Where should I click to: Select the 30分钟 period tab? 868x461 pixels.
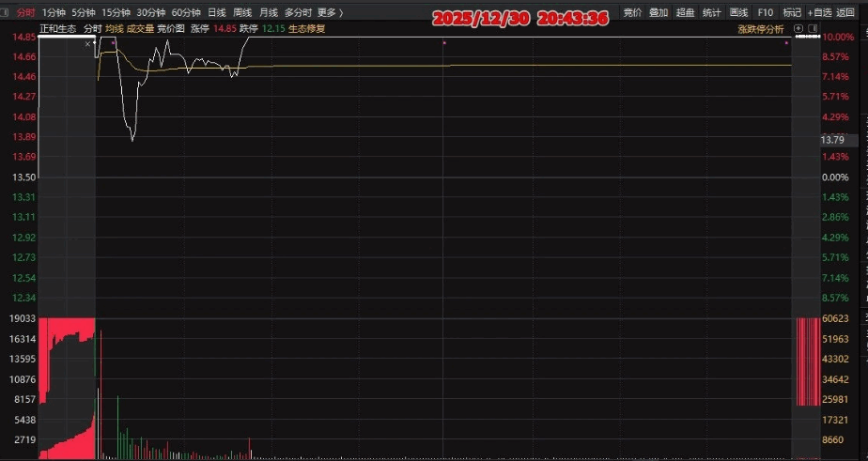150,12
